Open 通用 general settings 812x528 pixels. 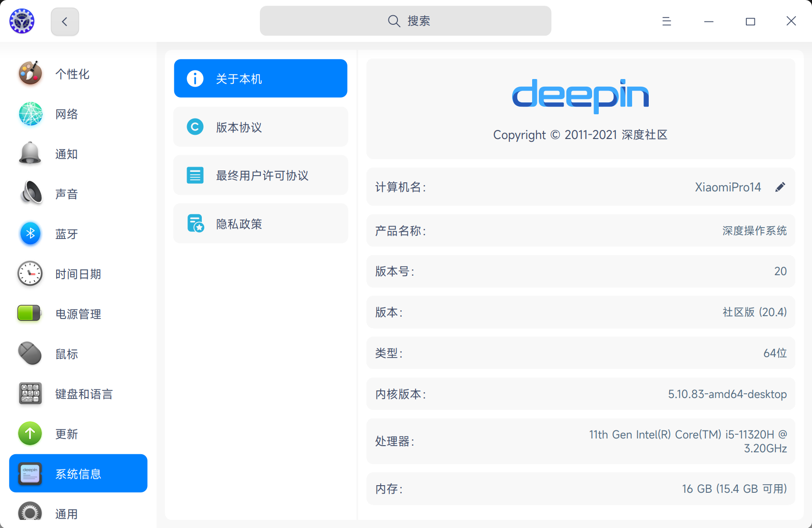click(x=66, y=513)
